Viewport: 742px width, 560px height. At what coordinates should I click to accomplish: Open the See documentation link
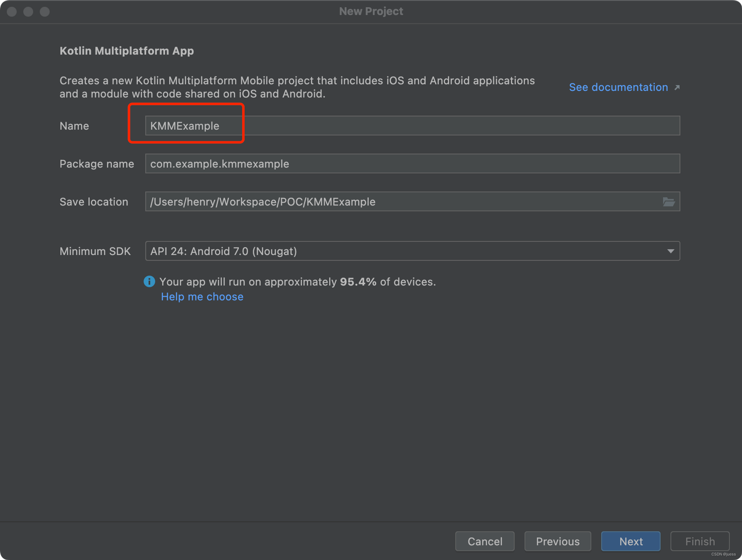[x=618, y=88]
